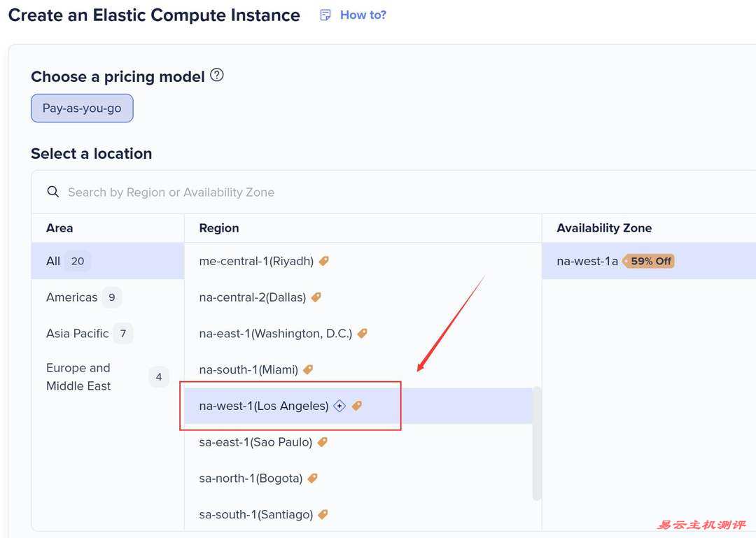Select the Pay-as-you-go pricing model
The height and width of the screenshot is (538, 756).
82,108
